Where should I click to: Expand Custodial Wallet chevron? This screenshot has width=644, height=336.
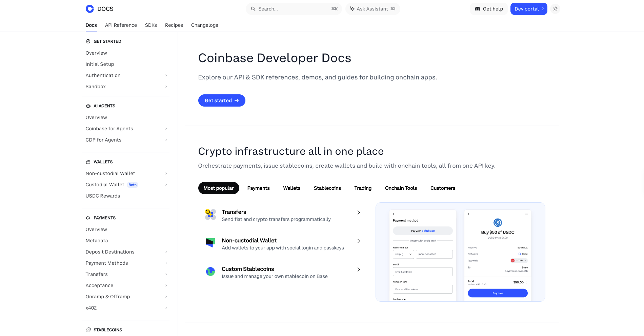pyautogui.click(x=166, y=185)
